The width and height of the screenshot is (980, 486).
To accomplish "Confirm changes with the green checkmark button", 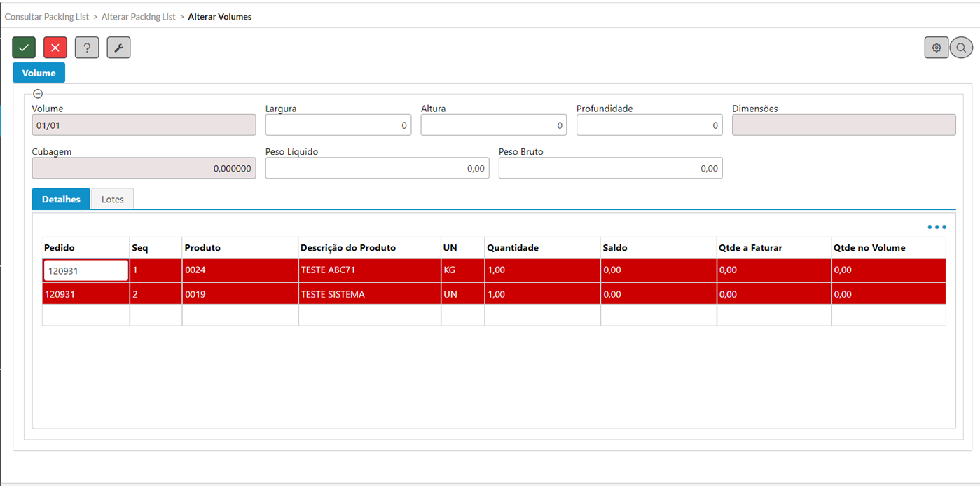I will coord(24,48).
